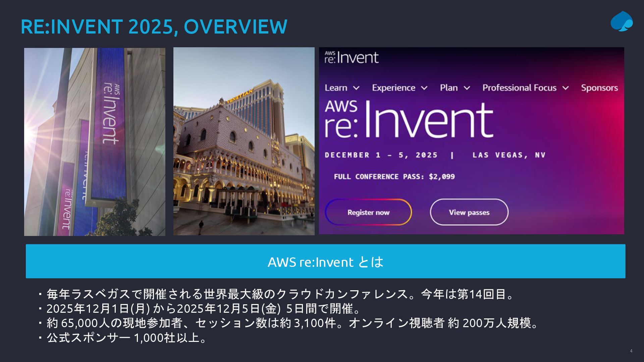644x362 pixels.
Task: Click the View passes button
Action: pos(469,212)
